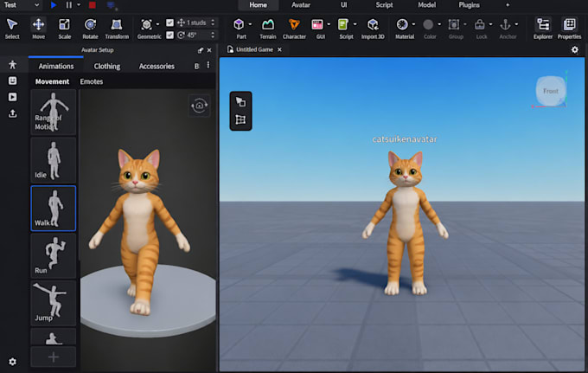Open the Properties panel
The image size is (588, 373).
click(569, 29)
